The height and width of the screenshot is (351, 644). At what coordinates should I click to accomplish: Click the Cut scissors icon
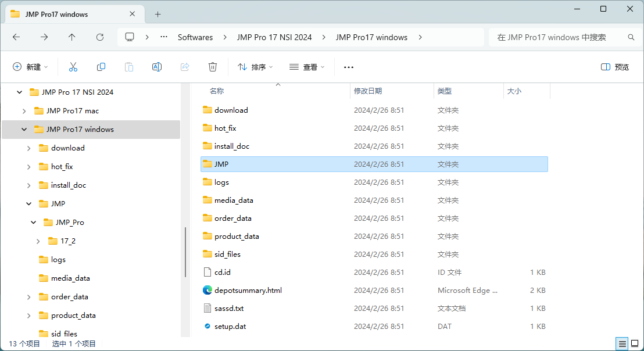(x=73, y=67)
